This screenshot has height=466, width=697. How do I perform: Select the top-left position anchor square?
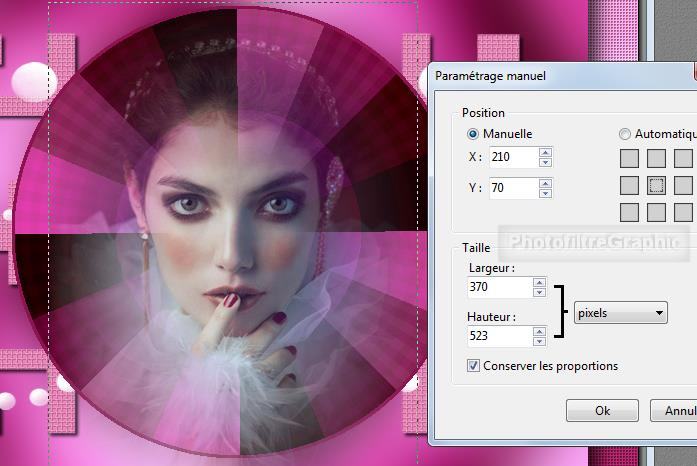pyautogui.click(x=630, y=158)
